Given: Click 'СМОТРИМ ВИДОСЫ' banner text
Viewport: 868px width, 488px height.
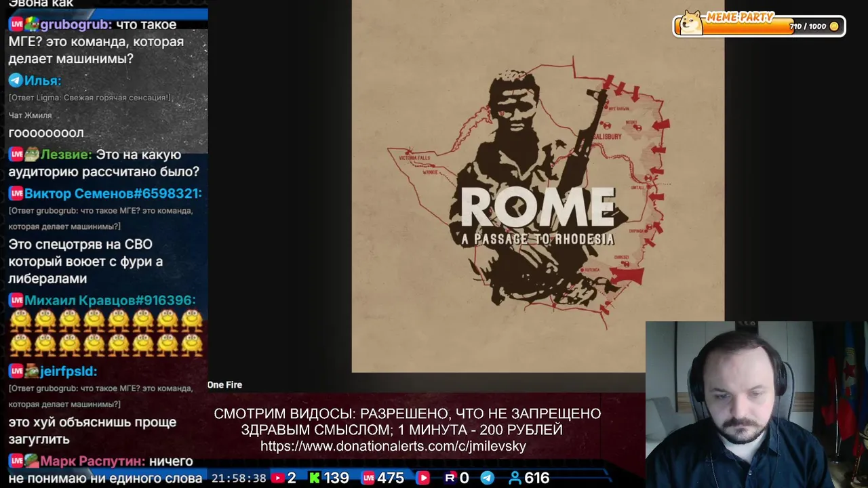Looking at the screenshot, I should (284, 413).
